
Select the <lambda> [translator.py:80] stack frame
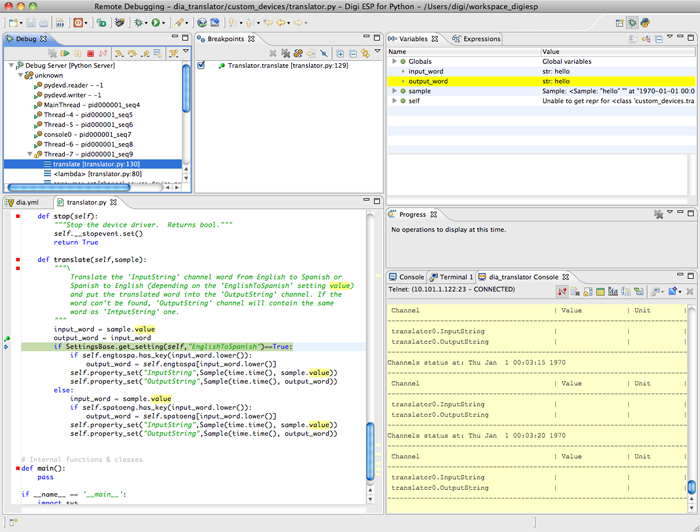click(93, 174)
